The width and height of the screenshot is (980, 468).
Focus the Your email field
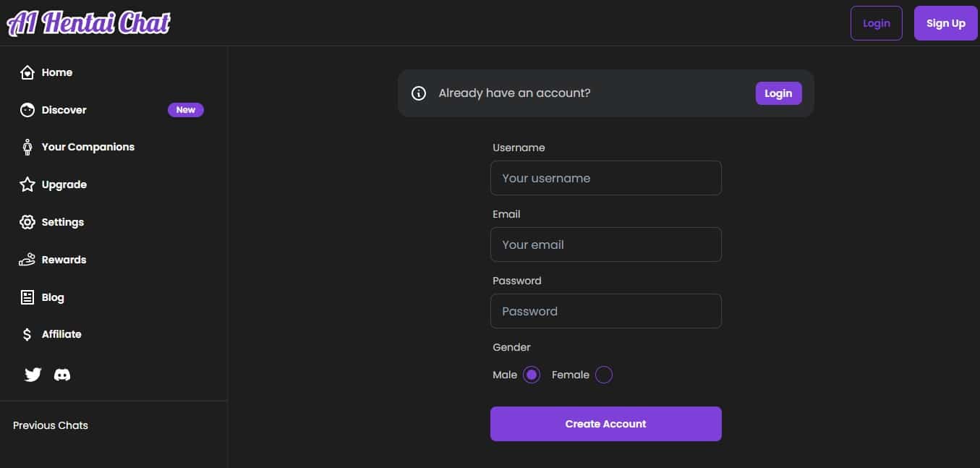pos(606,244)
